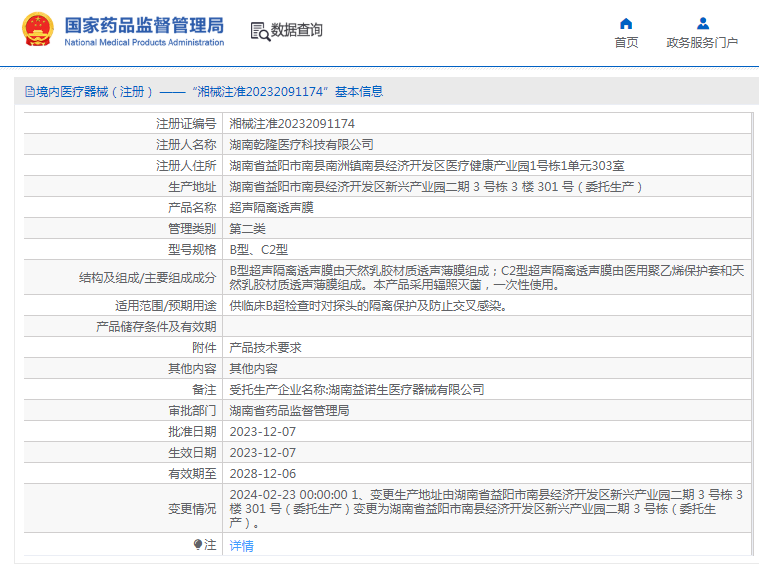Click the 注册人住所 row label
759x565 pixels.
click(x=186, y=166)
